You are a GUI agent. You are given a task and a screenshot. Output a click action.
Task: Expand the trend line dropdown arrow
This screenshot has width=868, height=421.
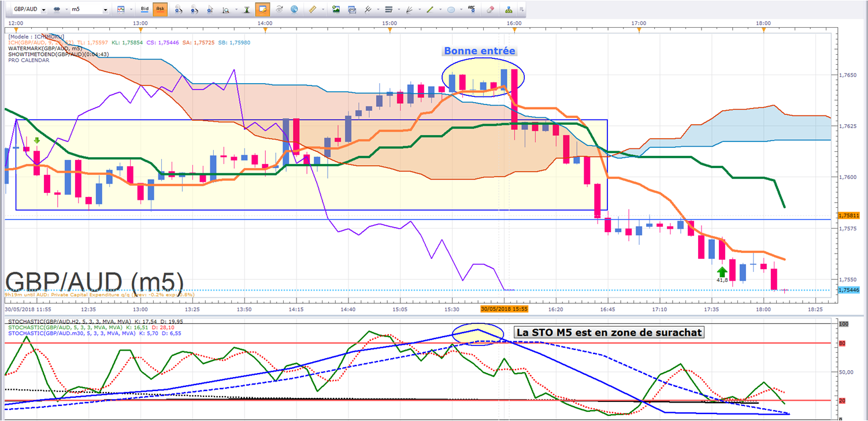[439, 10]
